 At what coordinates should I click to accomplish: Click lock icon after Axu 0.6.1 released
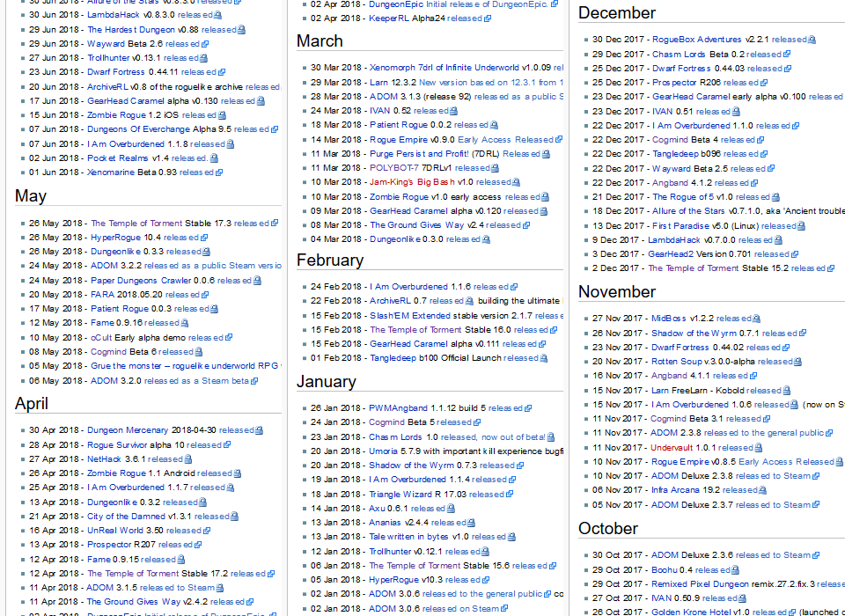(x=451, y=509)
